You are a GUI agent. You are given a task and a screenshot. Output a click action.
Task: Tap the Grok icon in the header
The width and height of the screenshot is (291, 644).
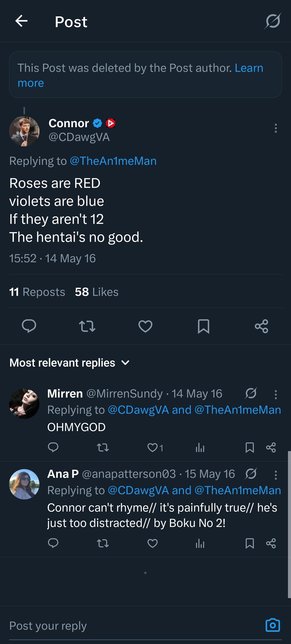(x=273, y=21)
